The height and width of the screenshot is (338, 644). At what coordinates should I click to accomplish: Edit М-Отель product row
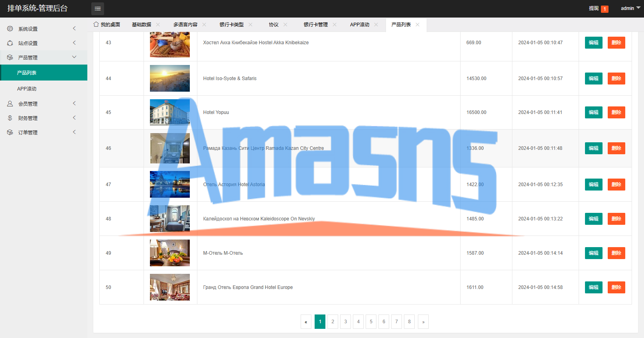click(594, 253)
